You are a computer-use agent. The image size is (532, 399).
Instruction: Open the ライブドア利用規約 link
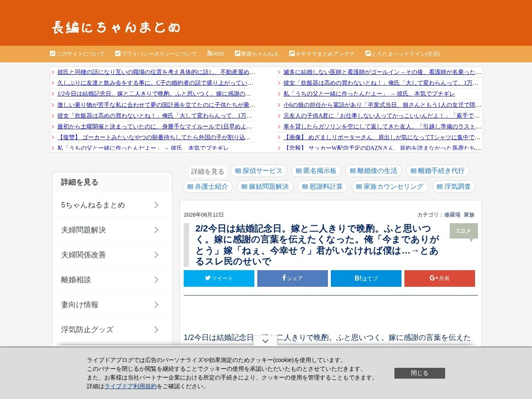[x=131, y=386]
